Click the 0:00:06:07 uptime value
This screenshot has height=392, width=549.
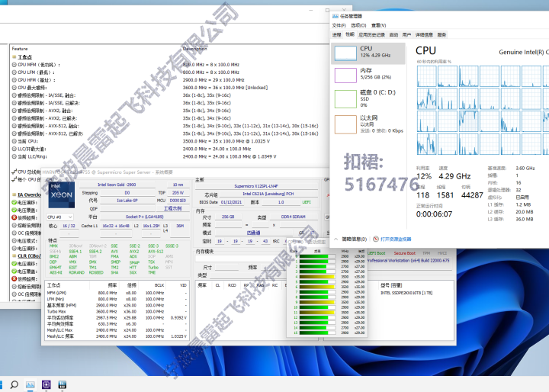click(434, 214)
